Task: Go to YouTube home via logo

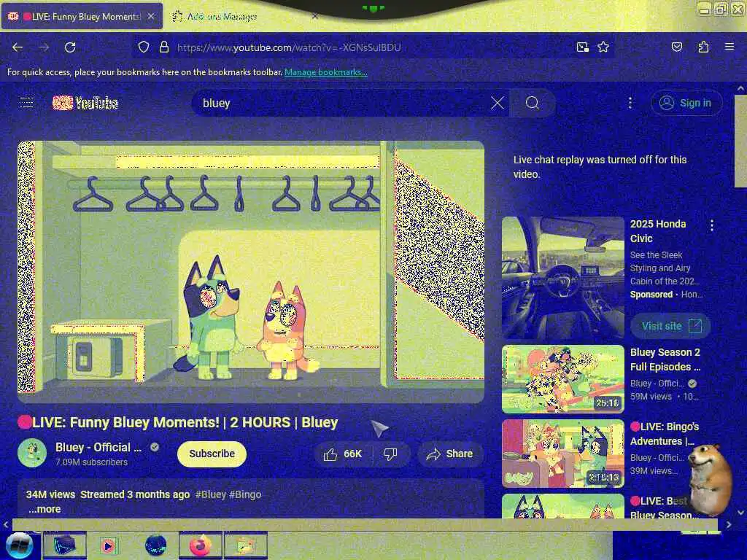Action: 85,103
